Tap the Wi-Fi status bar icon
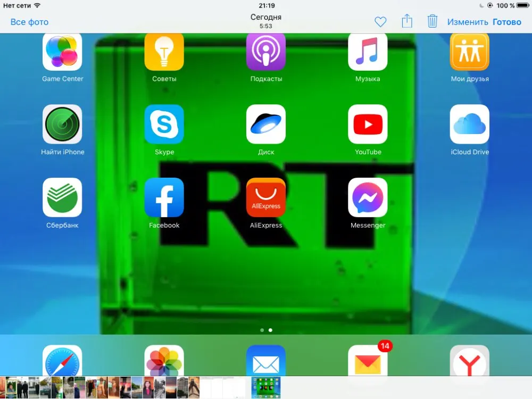 point(37,5)
